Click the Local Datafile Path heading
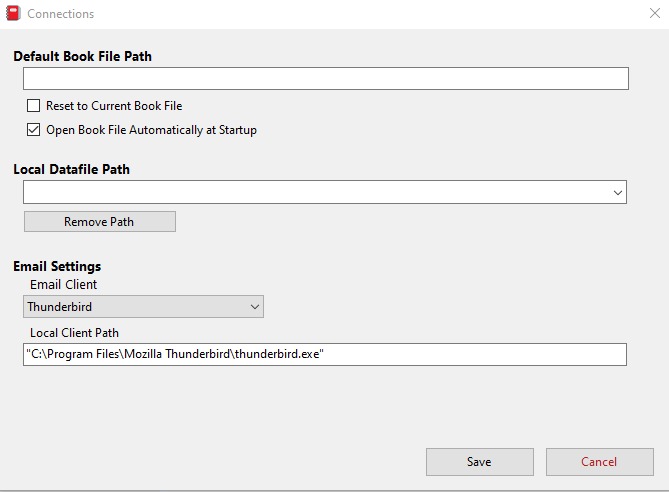 pyautogui.click(x=72, y=169)
